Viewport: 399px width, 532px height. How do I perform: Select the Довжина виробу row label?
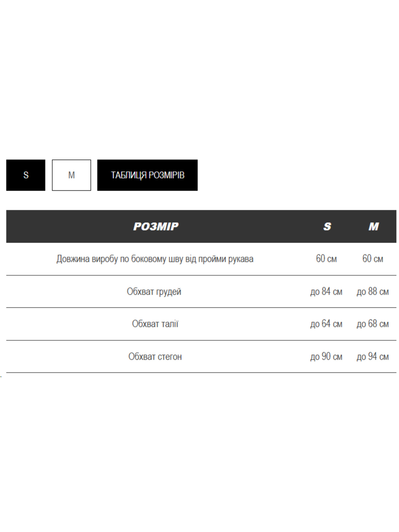[x=155, y=259]
